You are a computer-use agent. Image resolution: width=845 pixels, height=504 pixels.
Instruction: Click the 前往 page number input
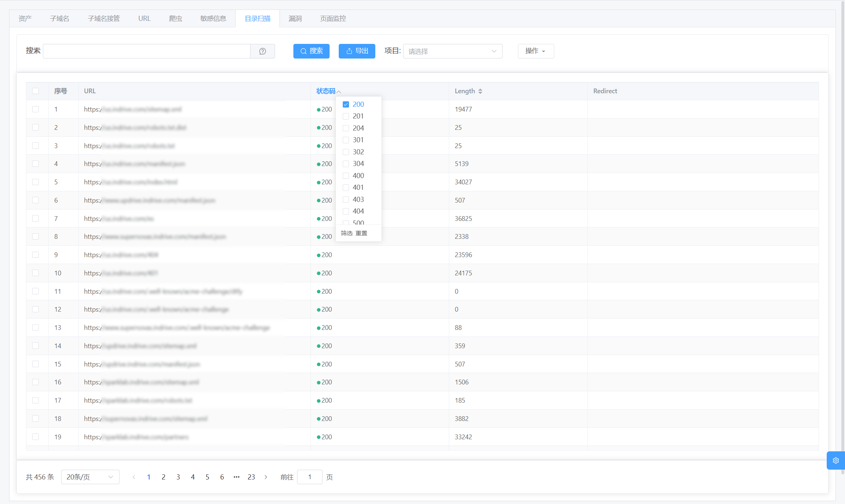pos(309,477)
